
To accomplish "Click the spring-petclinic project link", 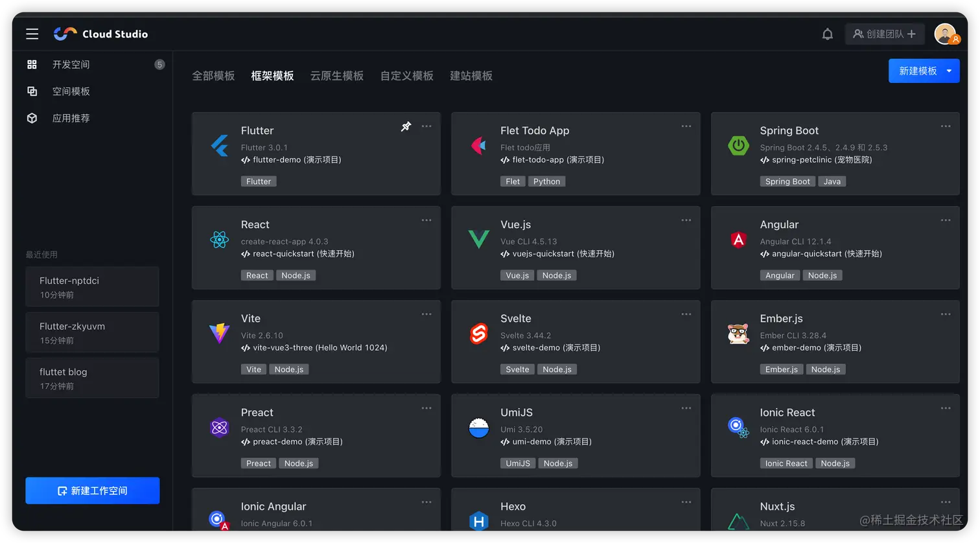I will pyautogui.click(x=816, y=160).
